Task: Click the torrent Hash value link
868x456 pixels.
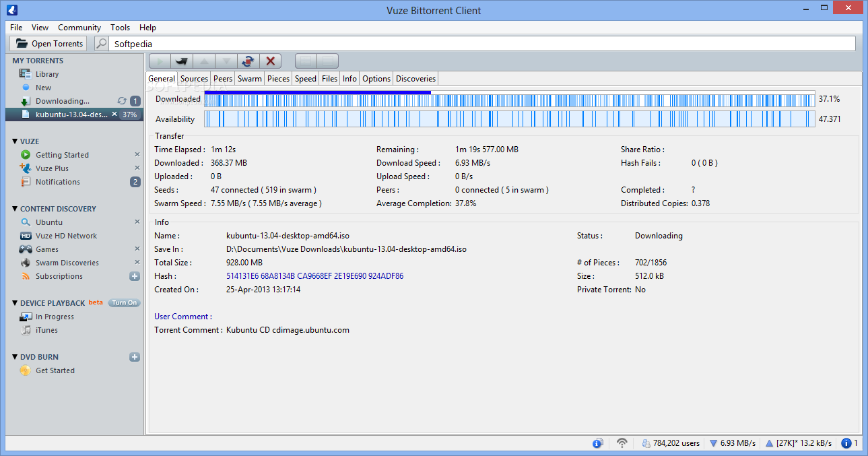Action: tap(315, 276)
